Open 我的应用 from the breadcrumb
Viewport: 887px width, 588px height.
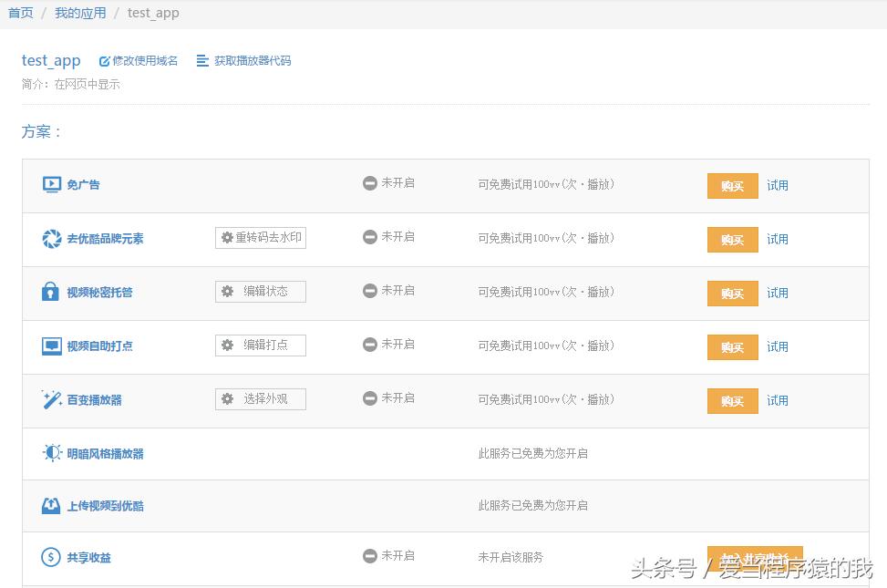(80, 13)
